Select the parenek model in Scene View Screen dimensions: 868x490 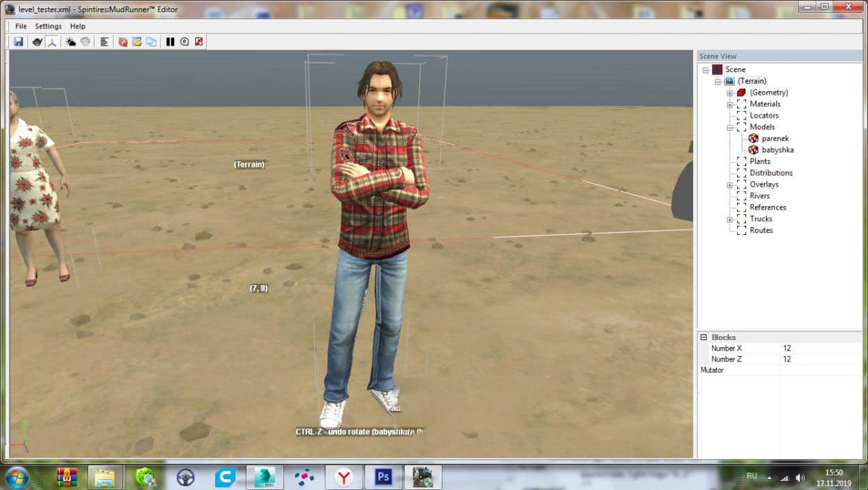click(x=775, y=138)
